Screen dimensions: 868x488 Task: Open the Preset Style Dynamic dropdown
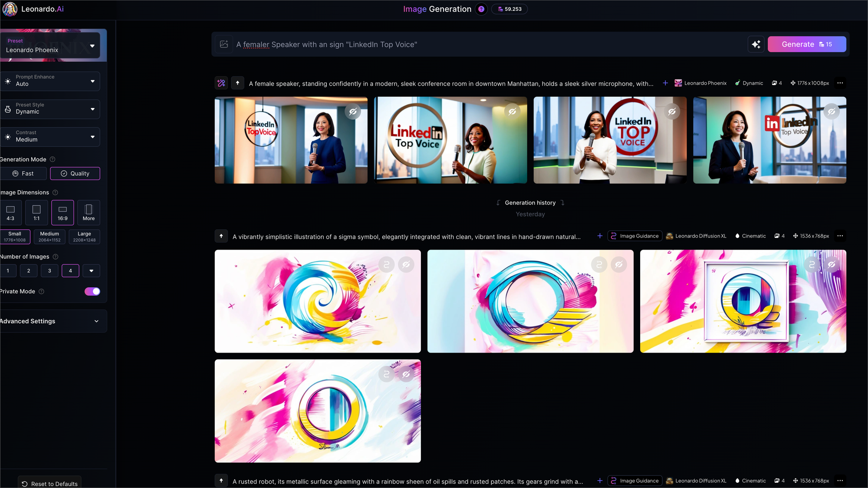click(x=50, y=109)
